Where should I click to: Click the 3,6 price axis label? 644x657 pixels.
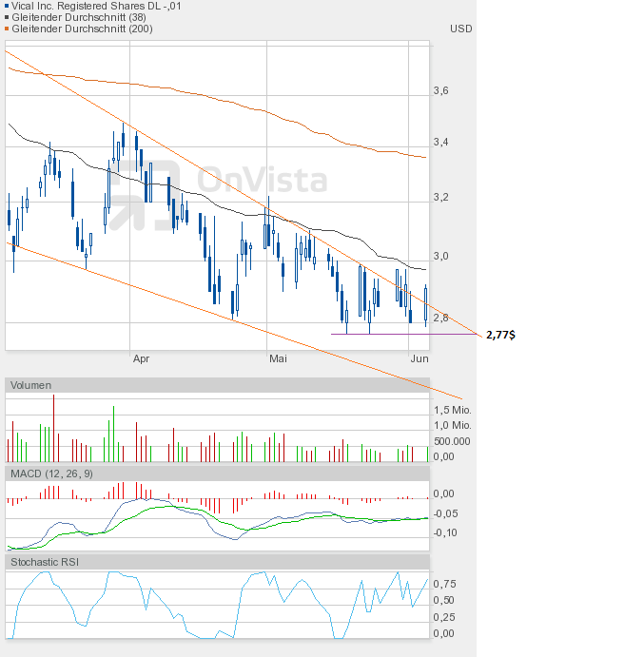pyautogui.click(x=440, y=91)
